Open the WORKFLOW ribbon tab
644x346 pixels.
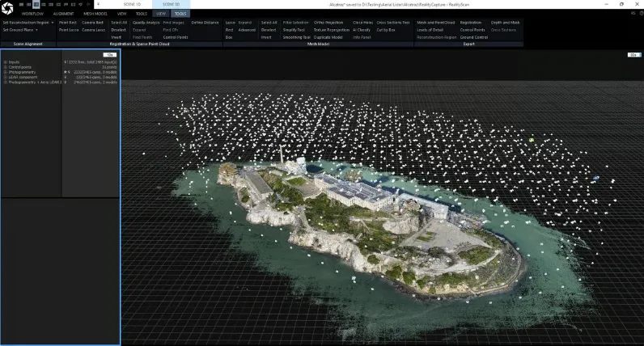32,14
